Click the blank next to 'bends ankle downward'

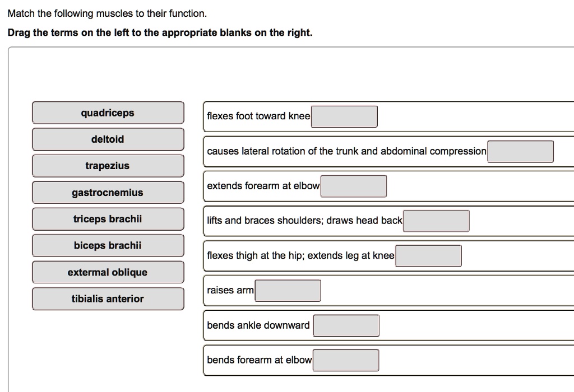click(x=346, y=325)
